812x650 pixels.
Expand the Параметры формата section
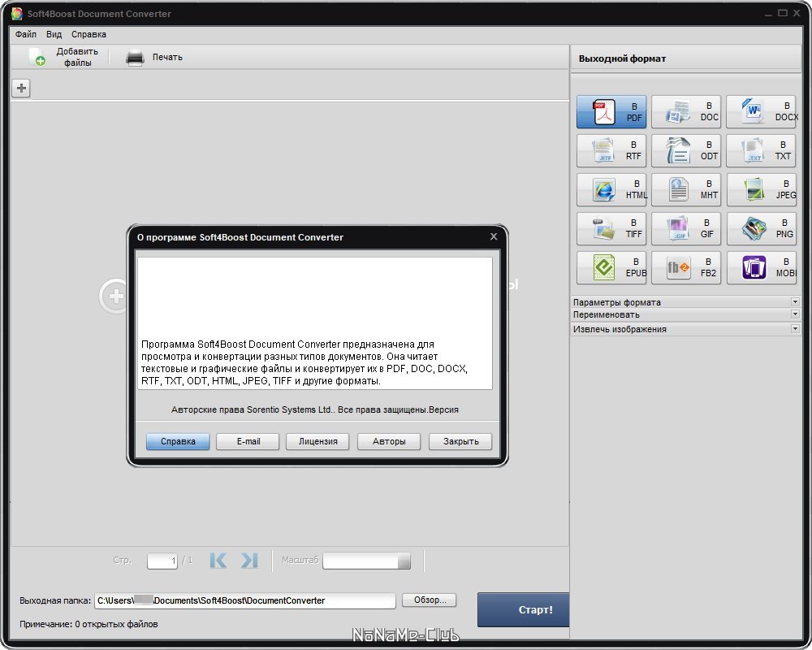[x=685, y=302]
